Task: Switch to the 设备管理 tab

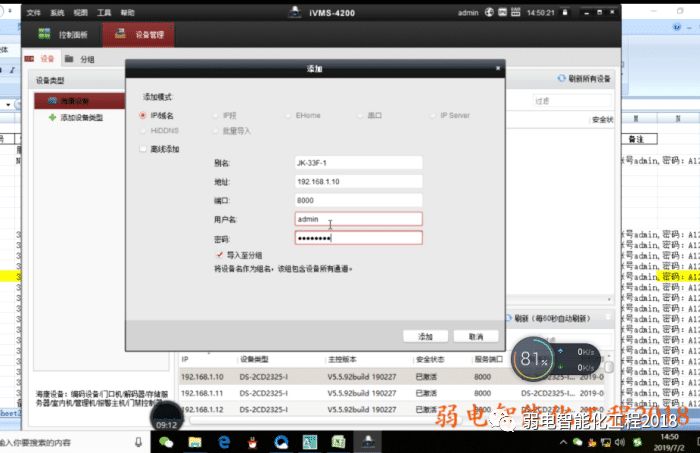Action: (x=138, y=34)
